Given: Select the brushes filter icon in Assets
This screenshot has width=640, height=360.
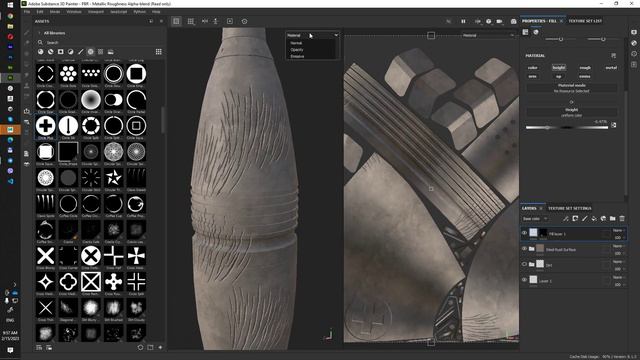Looking at the screenshot, I should [x=80, y=52].
